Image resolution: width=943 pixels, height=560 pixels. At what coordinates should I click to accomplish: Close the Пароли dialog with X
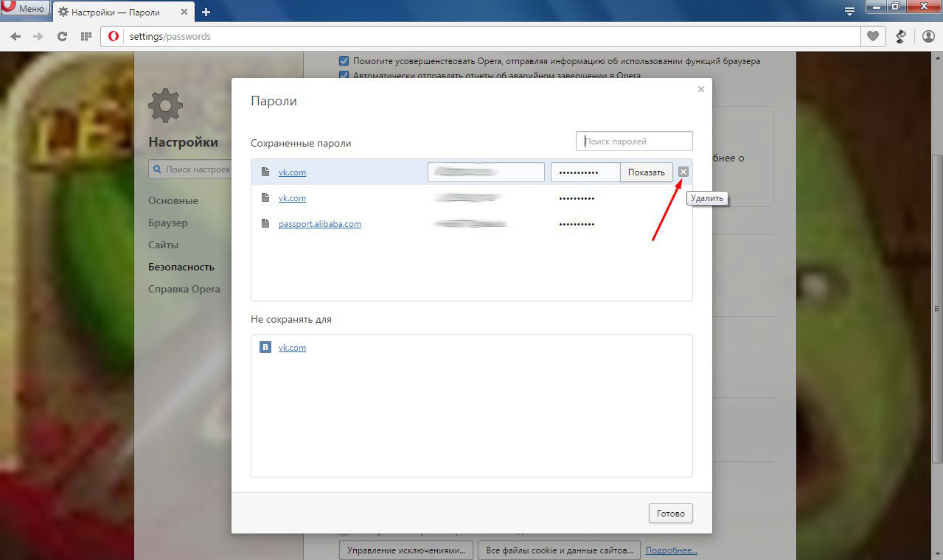tap(700, 89)
